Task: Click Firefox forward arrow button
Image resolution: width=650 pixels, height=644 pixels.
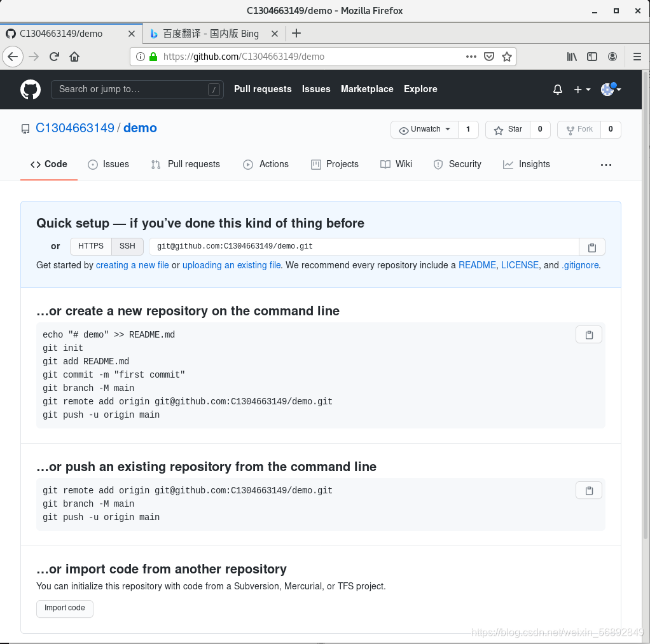Action: 34,57
